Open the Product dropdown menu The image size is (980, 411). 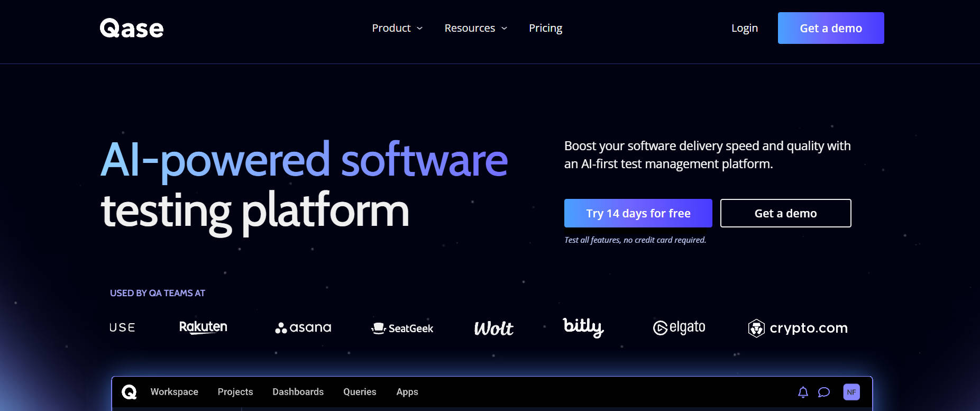397,28
